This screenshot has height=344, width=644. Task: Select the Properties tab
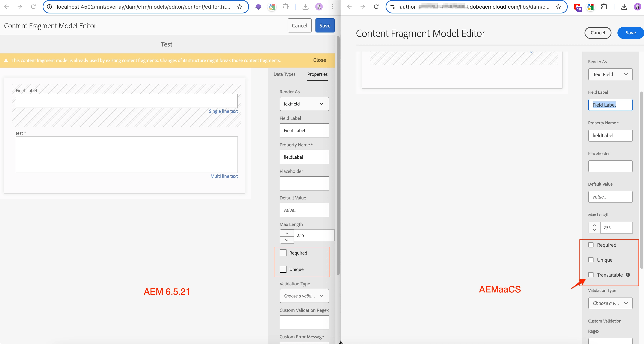[317, 74]
